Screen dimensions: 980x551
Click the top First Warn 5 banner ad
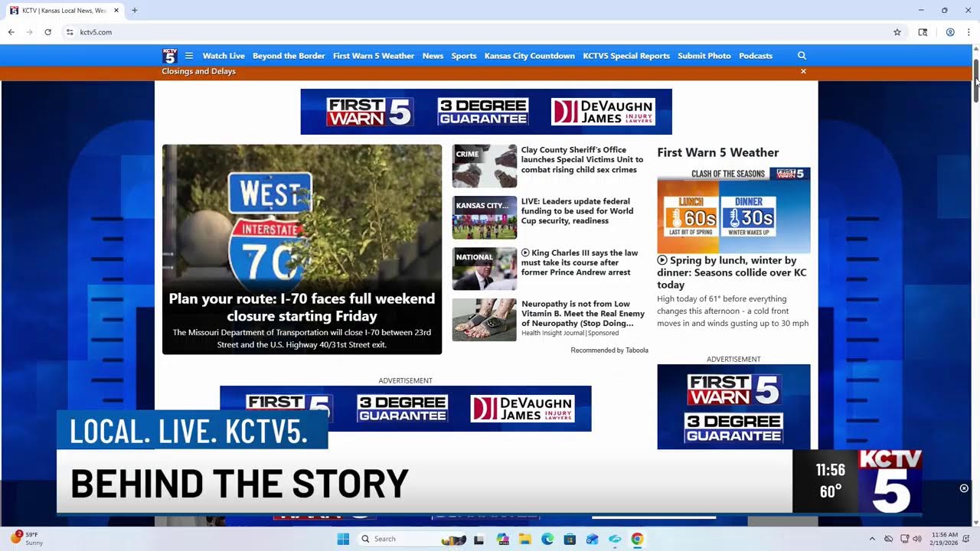point(486,112)
